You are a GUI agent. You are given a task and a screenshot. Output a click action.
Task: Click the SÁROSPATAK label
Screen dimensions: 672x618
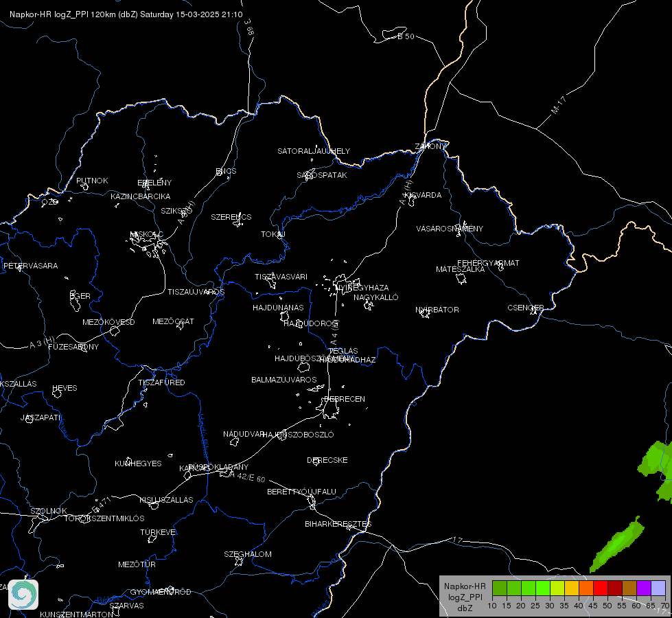pos(322,175)
